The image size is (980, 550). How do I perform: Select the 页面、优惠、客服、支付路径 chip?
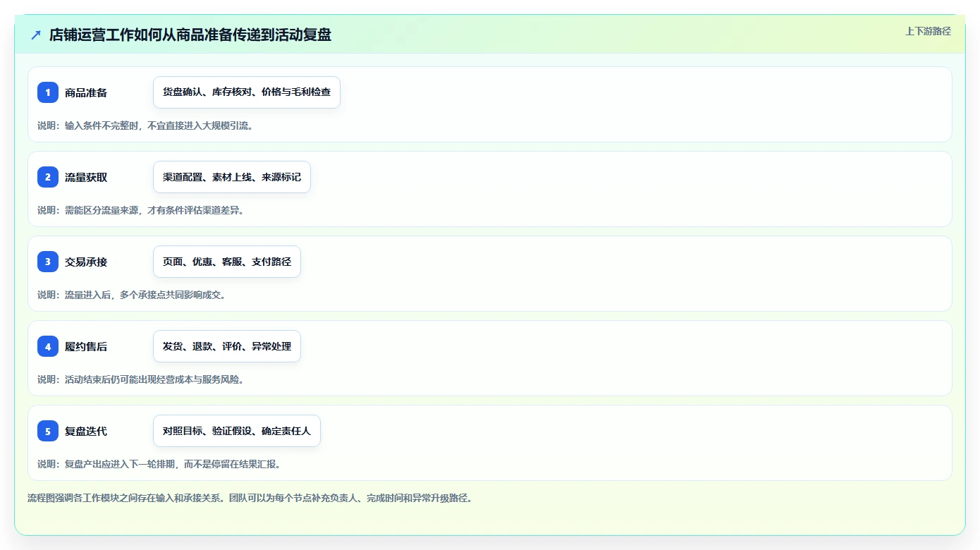pyautogui.click(x=227, y=262)
